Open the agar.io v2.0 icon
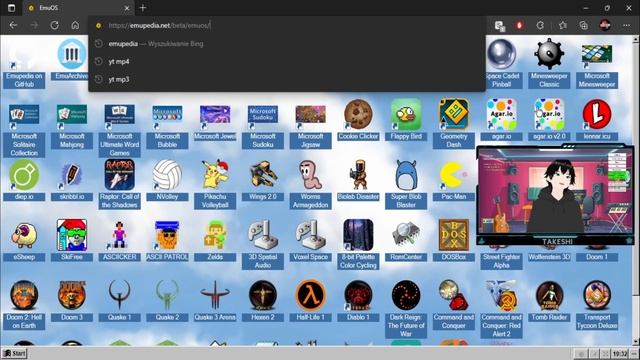 coord(549,120)
